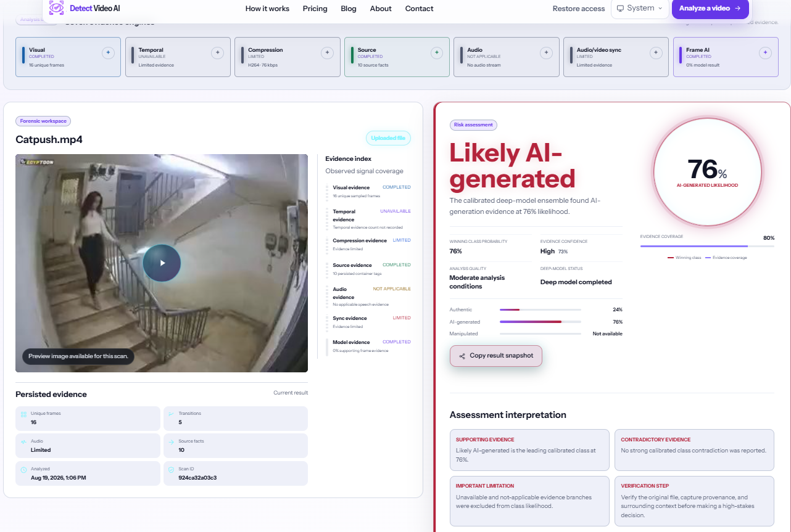791x532 pixels.
Task: Click the Evidence coverage legend entry
Action: point(726,258)
